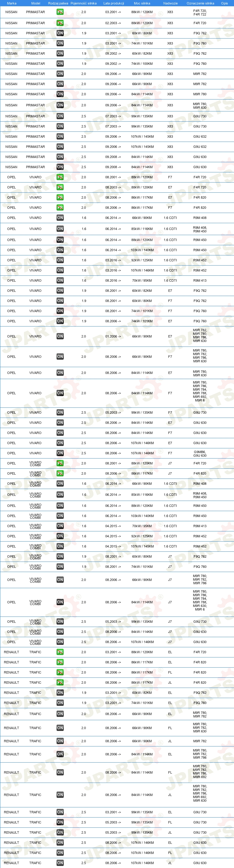The width and height of the screenshot is (234, 868).
Task: Click petrol icon in Opel Vivaro 08.2003 E7 row
Action: [x=60, y=187]
